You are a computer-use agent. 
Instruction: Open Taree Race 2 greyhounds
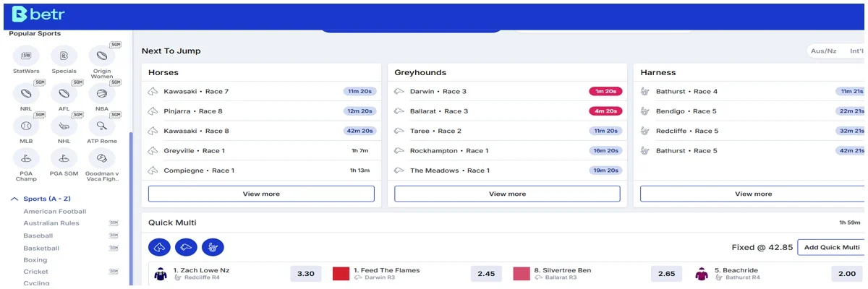pos(507,131)
